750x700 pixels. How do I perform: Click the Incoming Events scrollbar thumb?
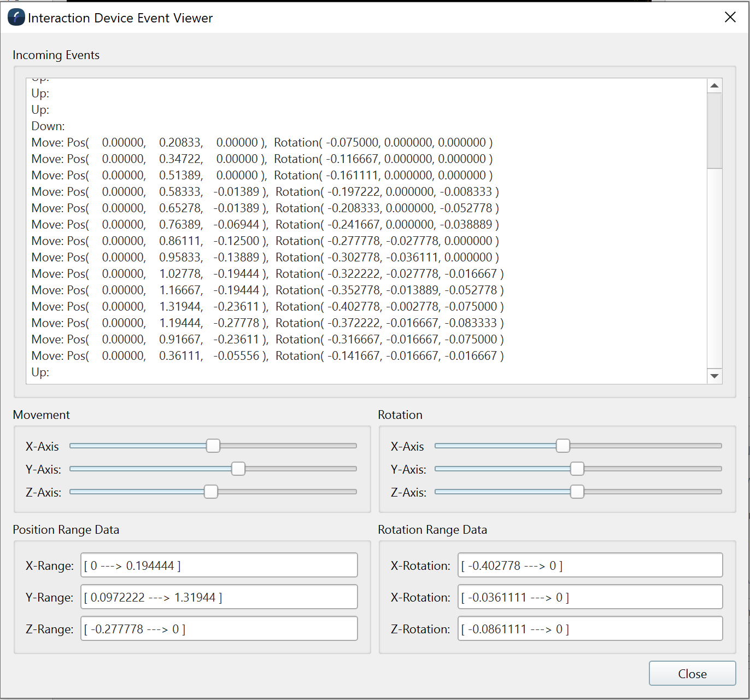[x=714, y=131]
